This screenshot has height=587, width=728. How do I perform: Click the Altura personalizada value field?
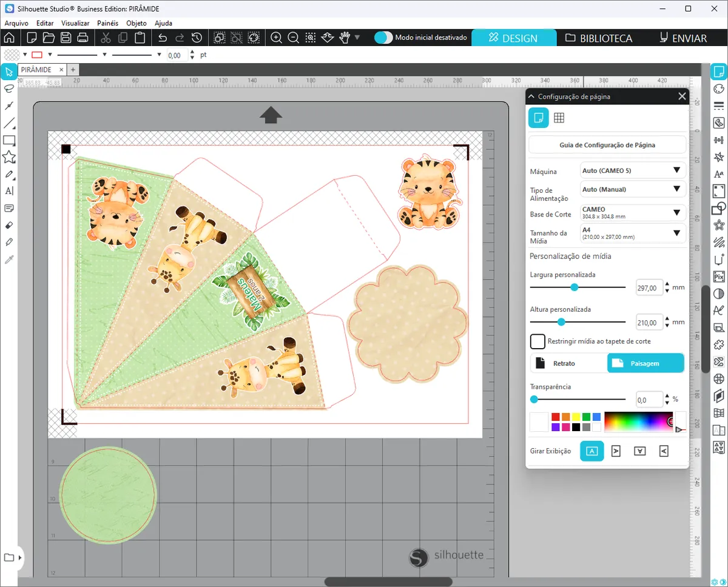click(x=649, y=323)
